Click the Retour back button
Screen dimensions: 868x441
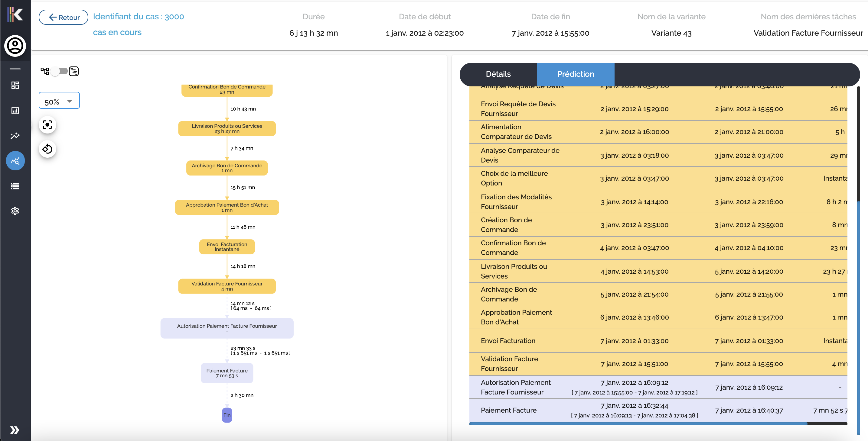pyautogui.click(x=64, y=17)
